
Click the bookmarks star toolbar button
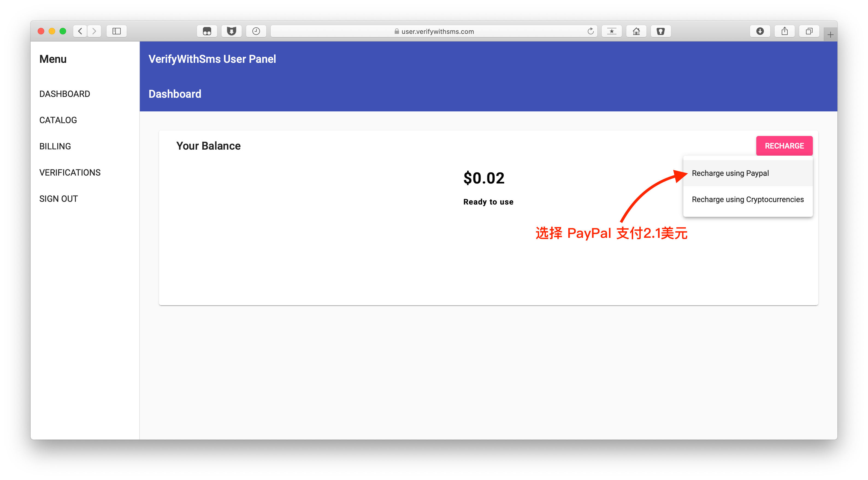click(612, 31)
